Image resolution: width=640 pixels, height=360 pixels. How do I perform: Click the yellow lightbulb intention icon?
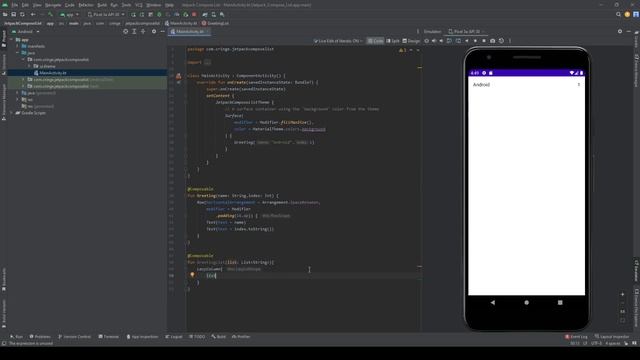192,275
